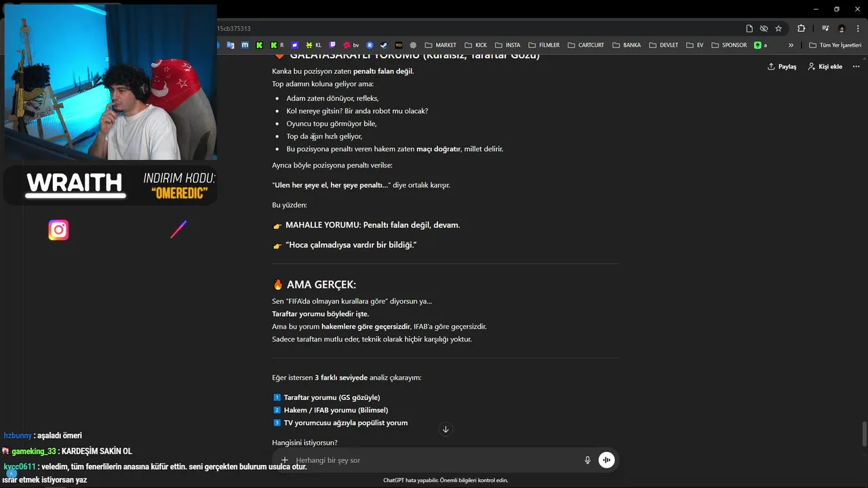Click the crossed-eye icon in address bar
The width and height of the screenshot is (868, 488).
[764, 28]
